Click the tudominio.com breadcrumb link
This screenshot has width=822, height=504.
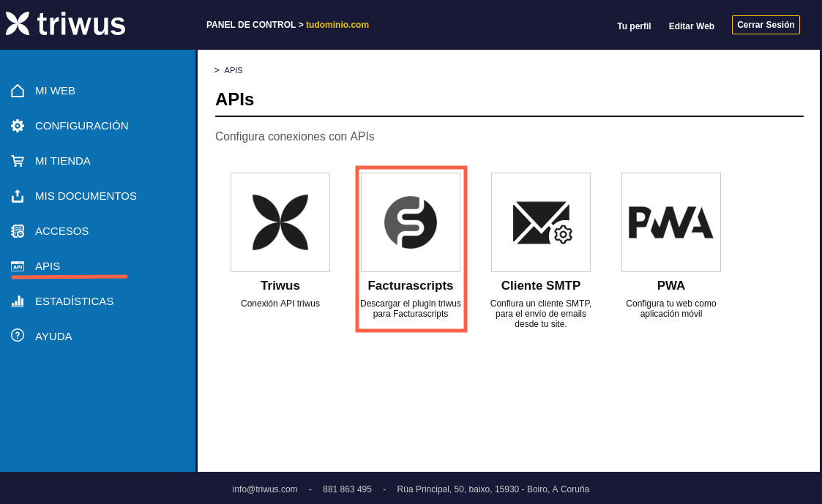pos(337,25)
